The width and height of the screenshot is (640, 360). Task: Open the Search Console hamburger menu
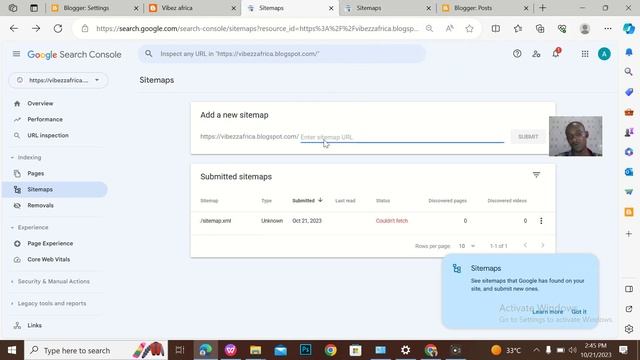point(16,54)
